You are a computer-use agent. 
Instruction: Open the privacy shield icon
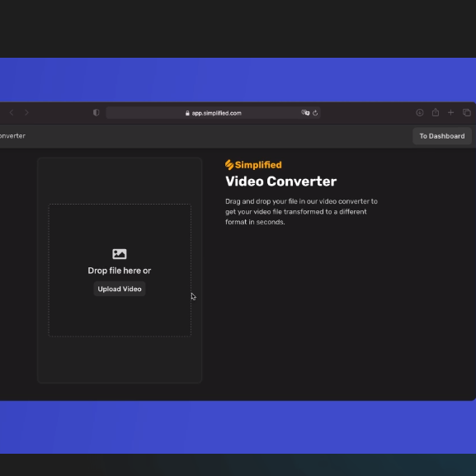(97, 113)
